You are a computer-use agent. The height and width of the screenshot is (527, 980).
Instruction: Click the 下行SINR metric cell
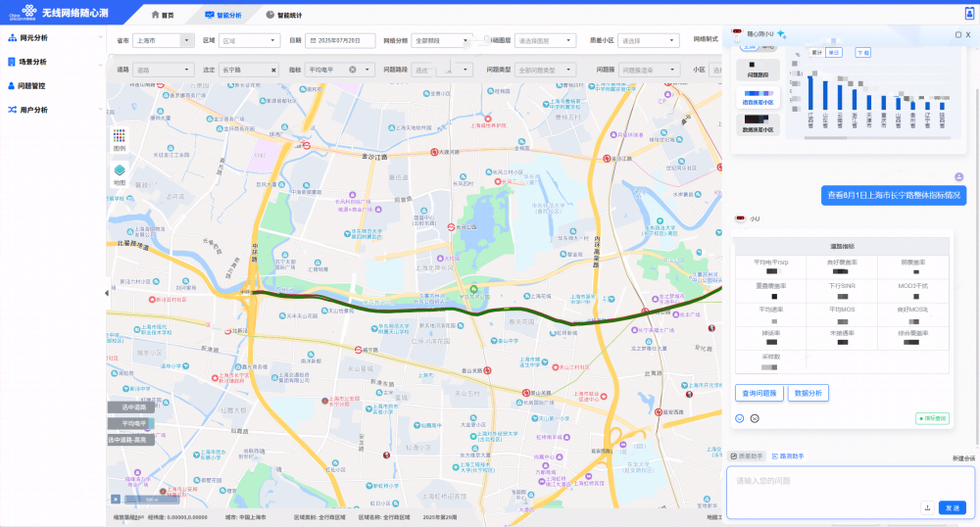(842, 290)
